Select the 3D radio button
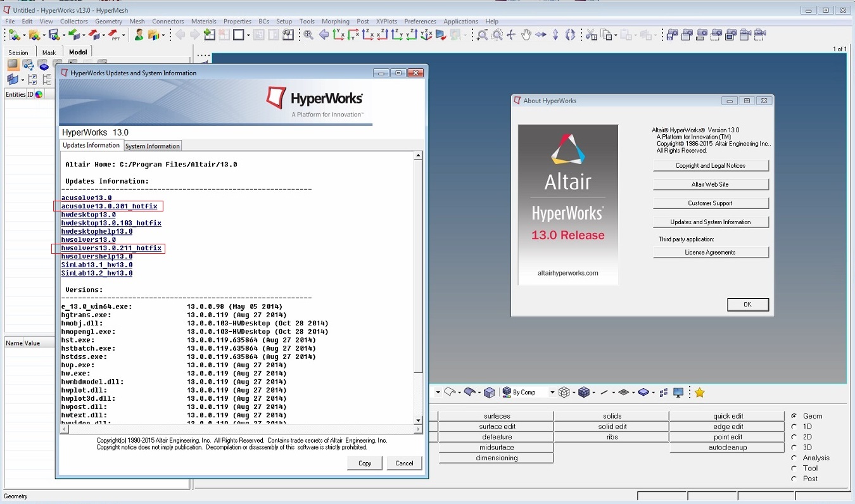The height and width of the screenshot is (504, 855). [794, 448]
